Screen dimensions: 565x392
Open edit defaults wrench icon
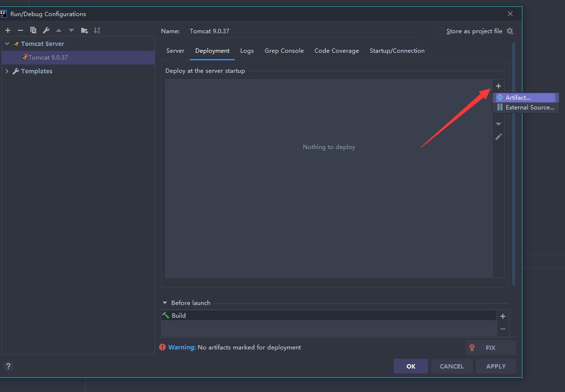[46, 30]
